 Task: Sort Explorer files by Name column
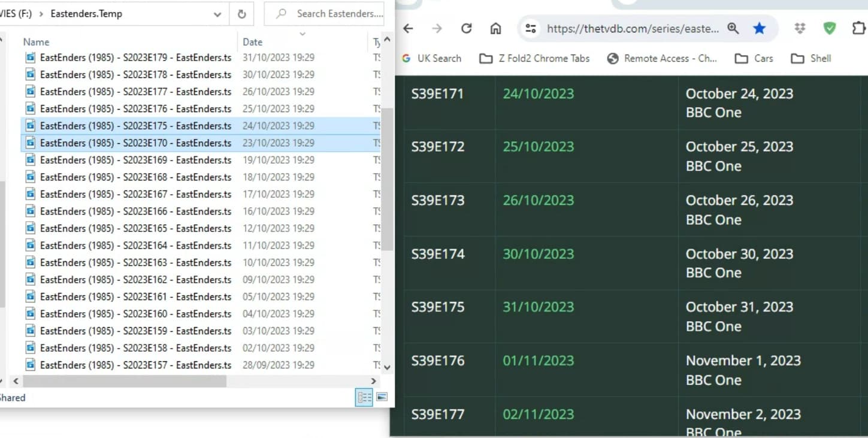coord(36,42)
